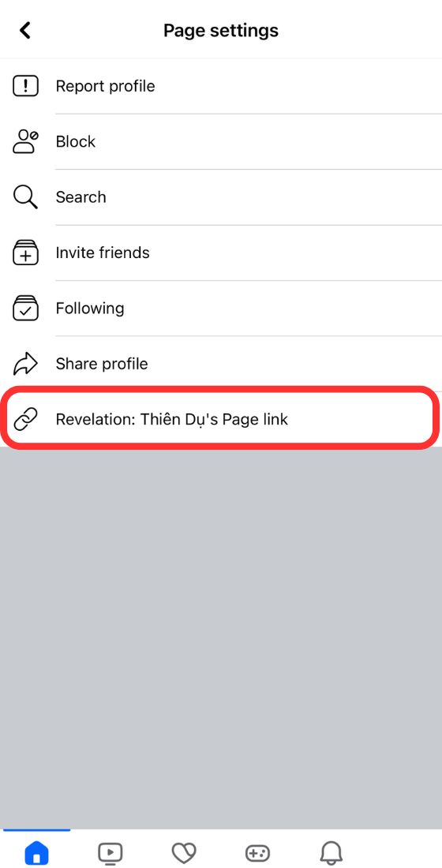Click the Share profile arrow icon
442x868 pixels.
pos(25,364)
